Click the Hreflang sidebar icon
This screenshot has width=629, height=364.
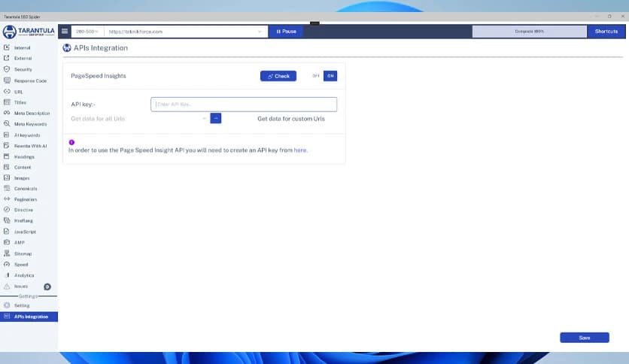pyautogui.click(x=7, y=220)
